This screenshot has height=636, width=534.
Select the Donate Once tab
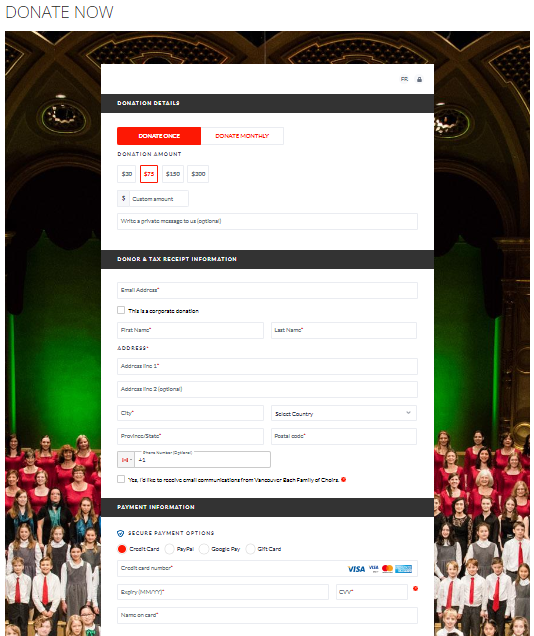pos(159,136)
